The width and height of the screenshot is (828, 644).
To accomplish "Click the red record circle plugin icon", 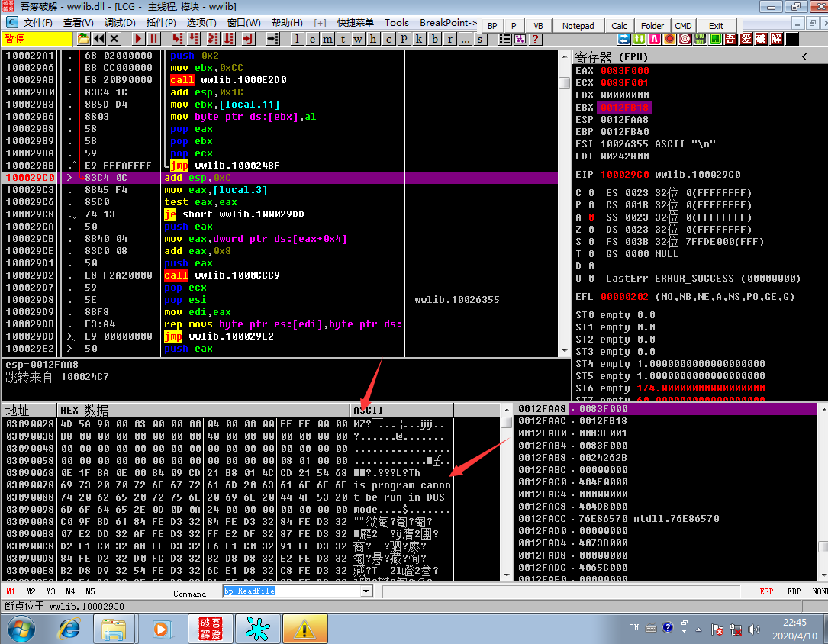I will (669, 39).
